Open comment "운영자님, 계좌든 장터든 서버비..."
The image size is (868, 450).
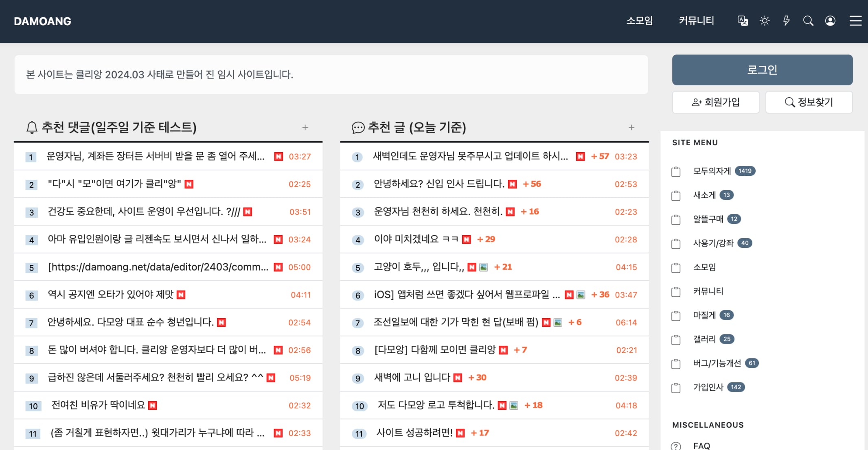[156, 156]
